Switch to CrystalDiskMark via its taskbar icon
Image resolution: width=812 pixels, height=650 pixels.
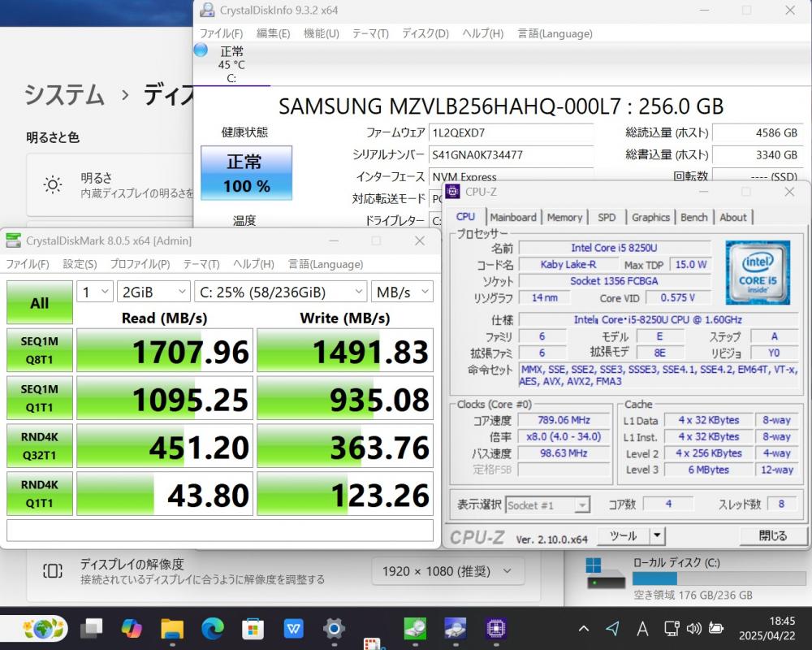click(x=415, y=629)
